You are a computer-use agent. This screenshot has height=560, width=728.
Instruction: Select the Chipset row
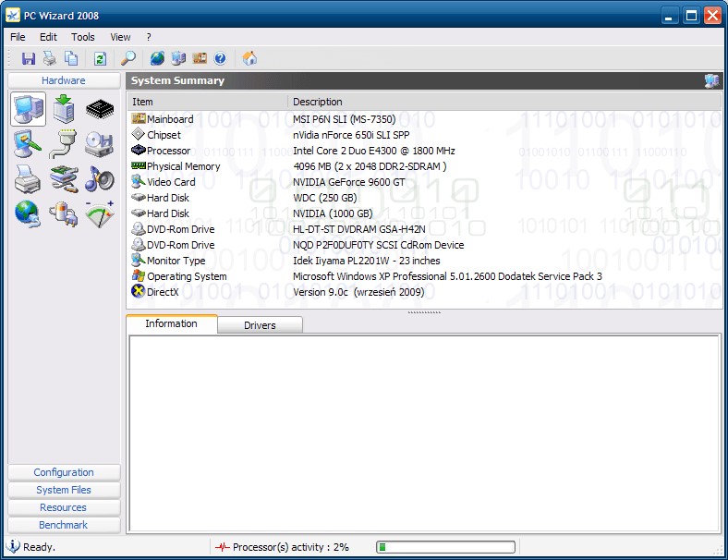[x=425, y=135]
